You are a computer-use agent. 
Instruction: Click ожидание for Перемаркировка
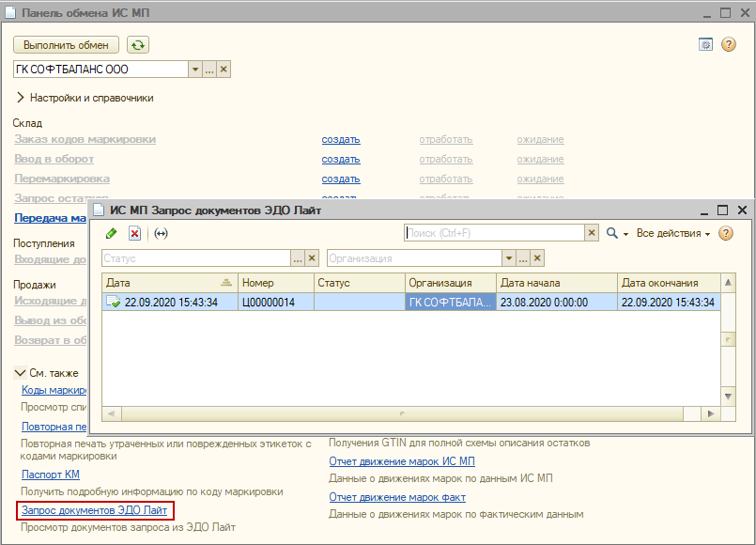pos(540,179)
